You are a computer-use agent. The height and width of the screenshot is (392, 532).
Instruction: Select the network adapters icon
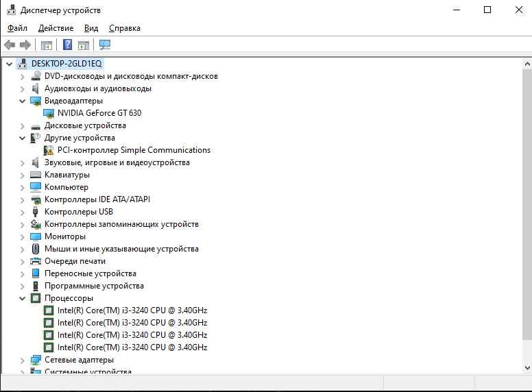(36, 360)
